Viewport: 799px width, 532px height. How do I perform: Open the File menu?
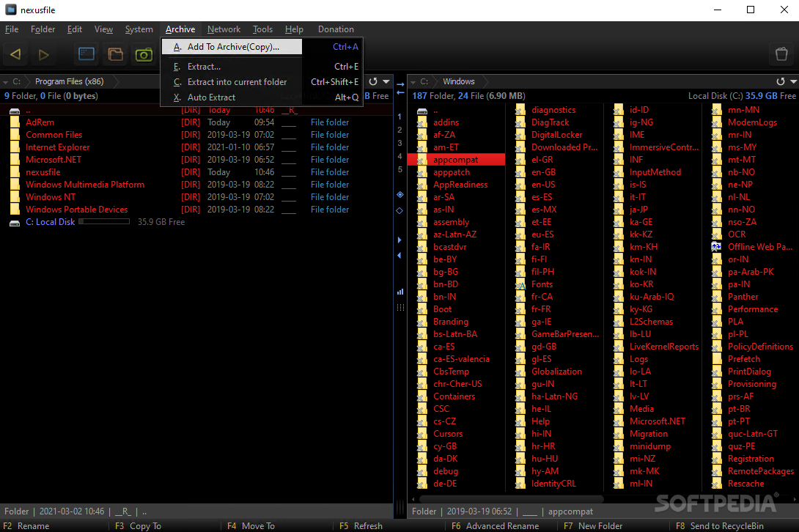pos(12,29)
